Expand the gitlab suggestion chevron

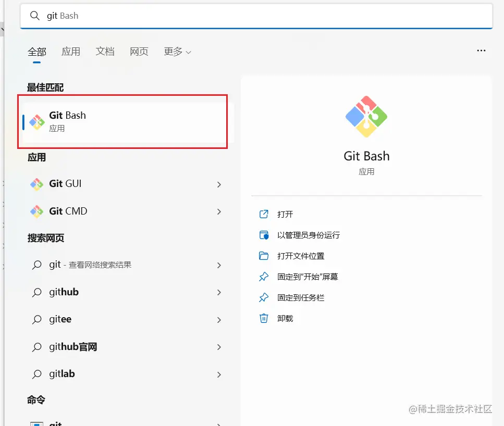coord(219,374)
